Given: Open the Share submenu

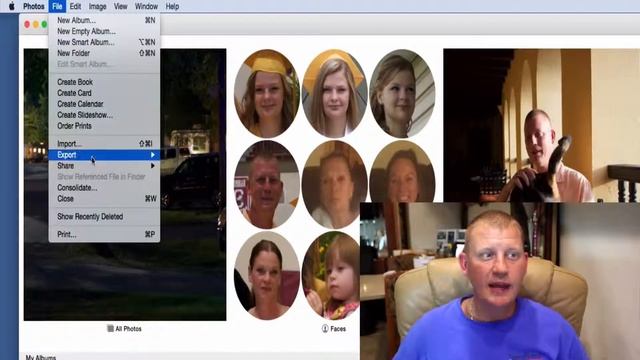Looking at the screenshot, I should click(x=104, y=166).
